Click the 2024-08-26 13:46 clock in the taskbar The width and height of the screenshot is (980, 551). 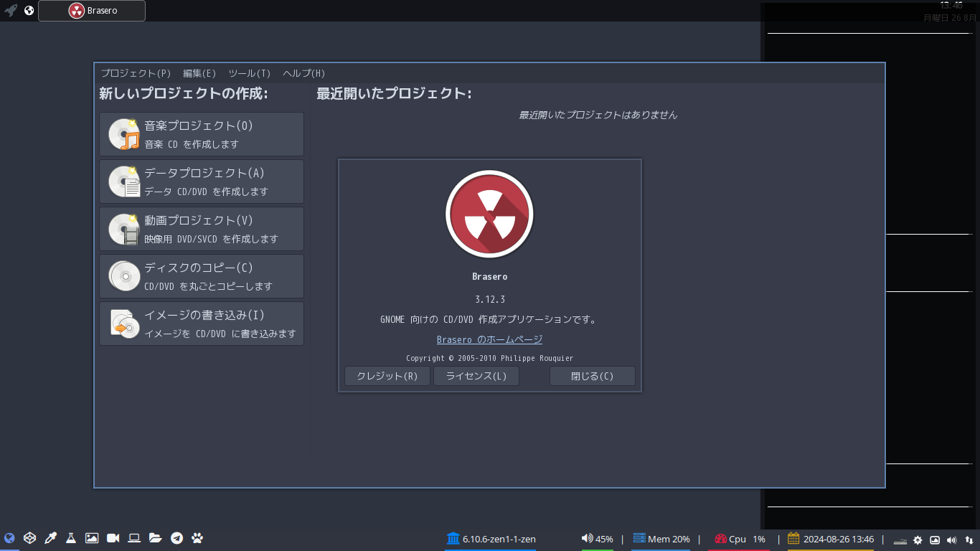pyautogui.click(x=839, y=538)
